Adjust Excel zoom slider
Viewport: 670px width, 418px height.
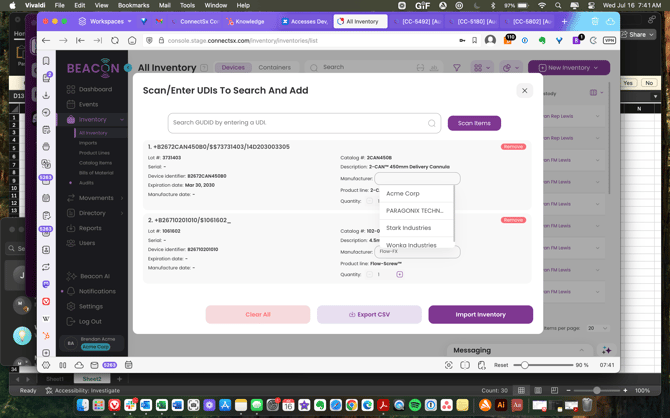tap(597, 391)
